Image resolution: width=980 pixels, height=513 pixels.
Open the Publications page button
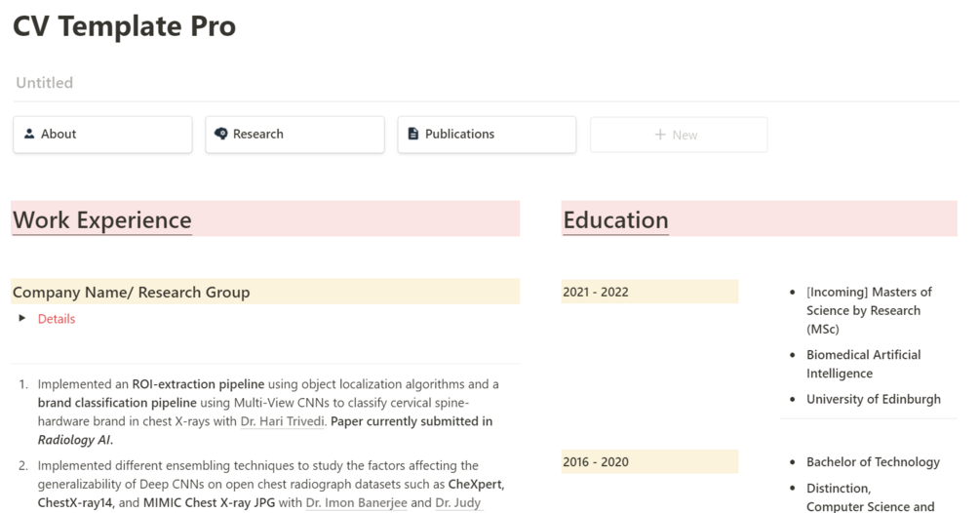click(487, 135)
